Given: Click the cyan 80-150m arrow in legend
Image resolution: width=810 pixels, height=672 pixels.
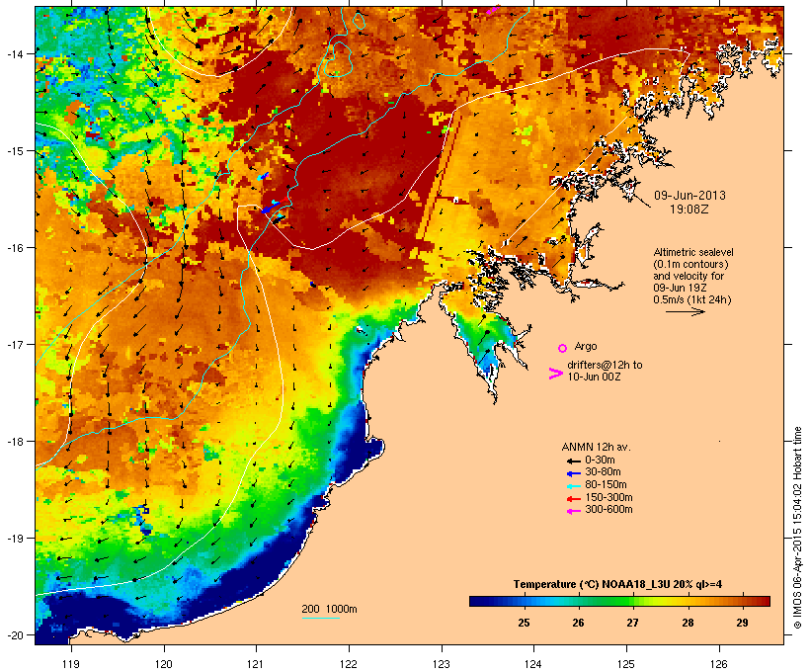Looking at the screenshot, I should tap(573, 486).
